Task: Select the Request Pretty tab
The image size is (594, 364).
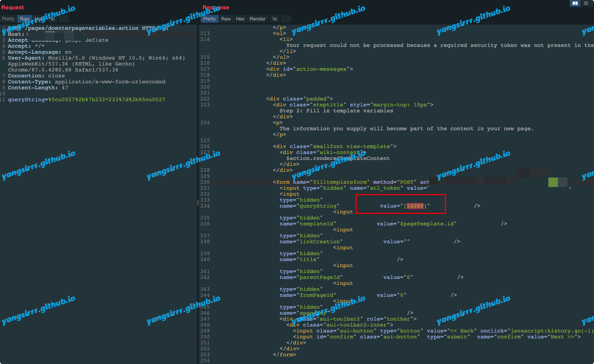Action: (8, 19)
